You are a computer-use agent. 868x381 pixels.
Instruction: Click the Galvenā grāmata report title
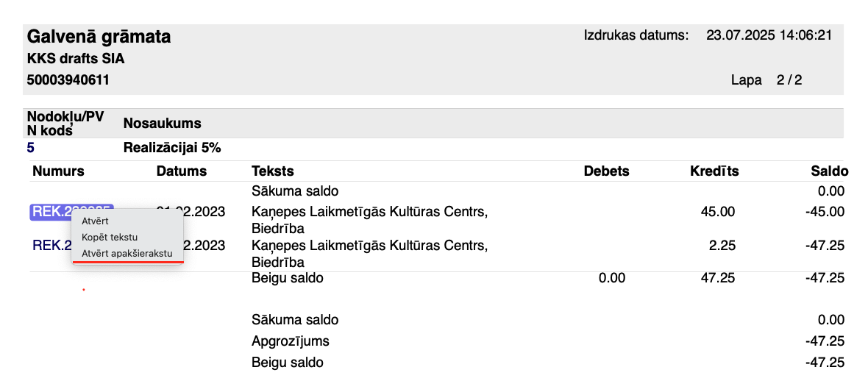[x=99, y=36]
